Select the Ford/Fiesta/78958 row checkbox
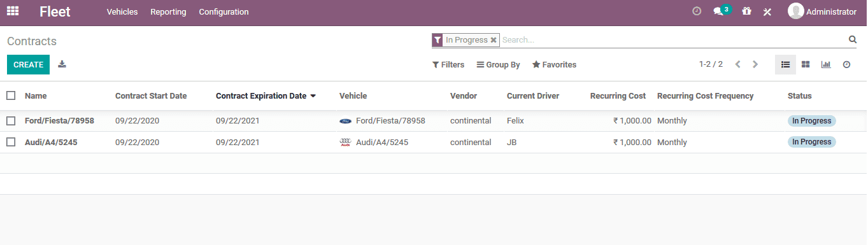This screenshot has width=868, height=245. (11, 121)
